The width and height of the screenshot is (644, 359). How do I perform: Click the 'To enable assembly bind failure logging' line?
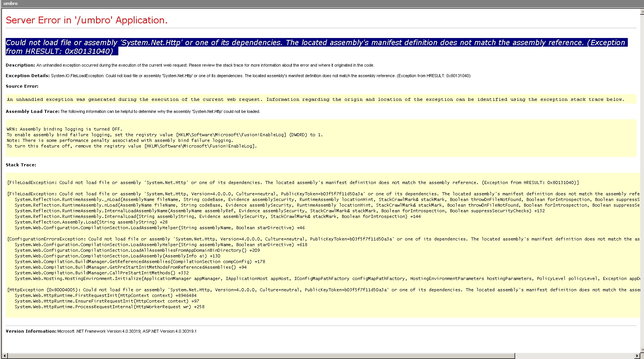(165, 135)
